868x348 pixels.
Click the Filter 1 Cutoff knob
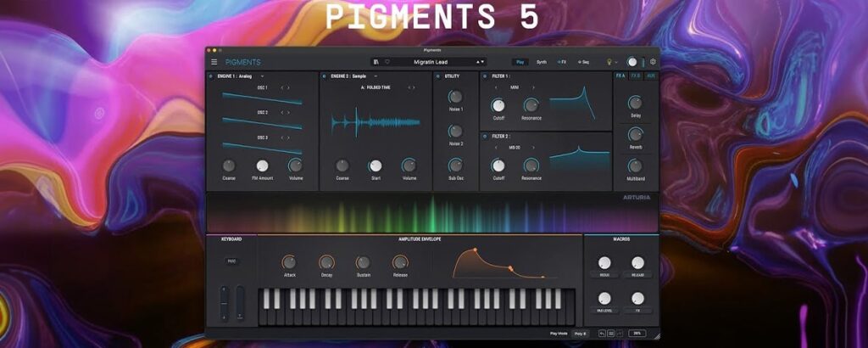[498, 104]
